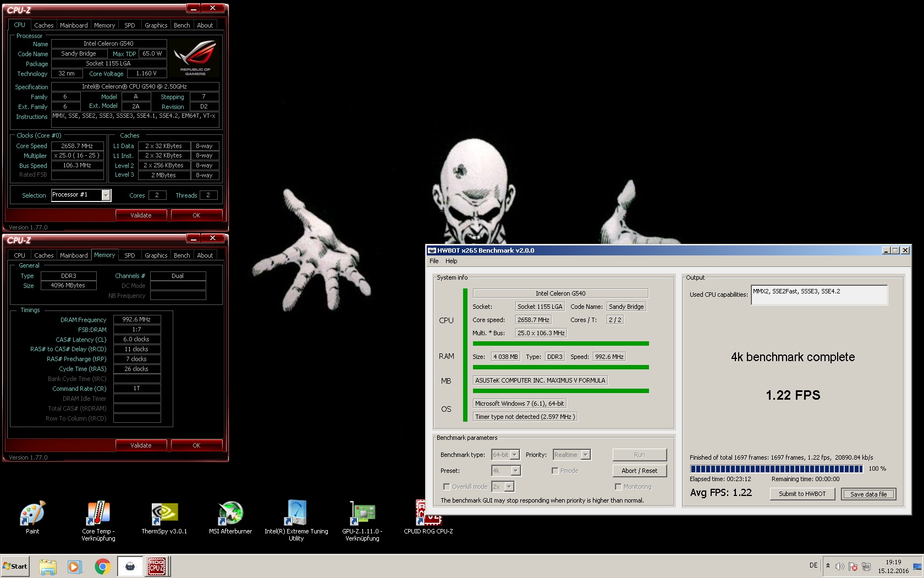Open the Action Center flag tray icon
Screen dimensions: 924x578
(x=853, y=566)
